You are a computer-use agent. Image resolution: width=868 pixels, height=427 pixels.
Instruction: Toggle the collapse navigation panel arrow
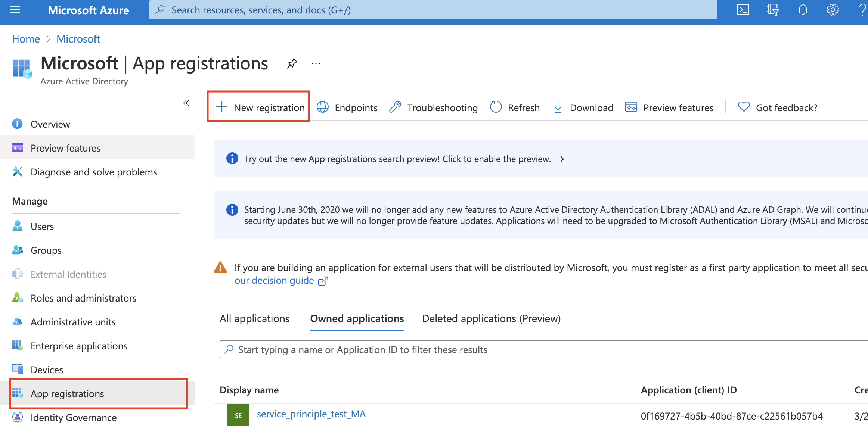coord(186,102)
